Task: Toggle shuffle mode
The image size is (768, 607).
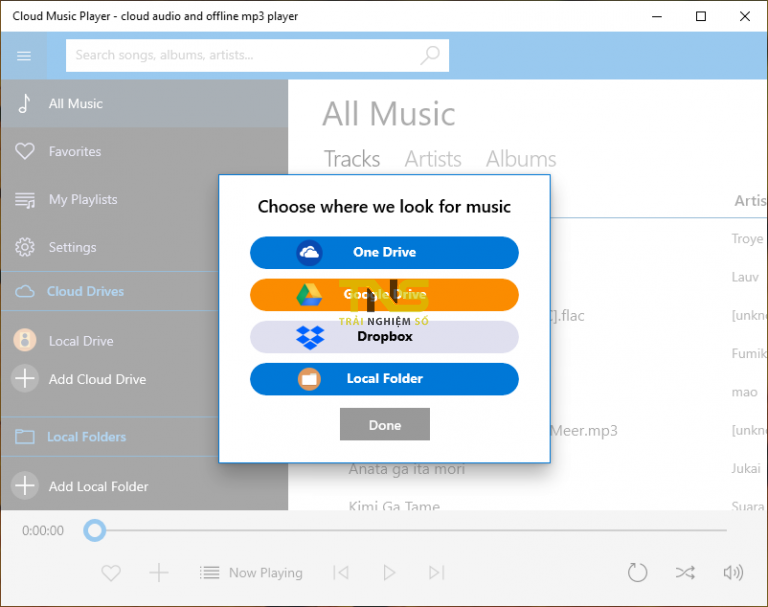Action: click(x=685, y=572)
